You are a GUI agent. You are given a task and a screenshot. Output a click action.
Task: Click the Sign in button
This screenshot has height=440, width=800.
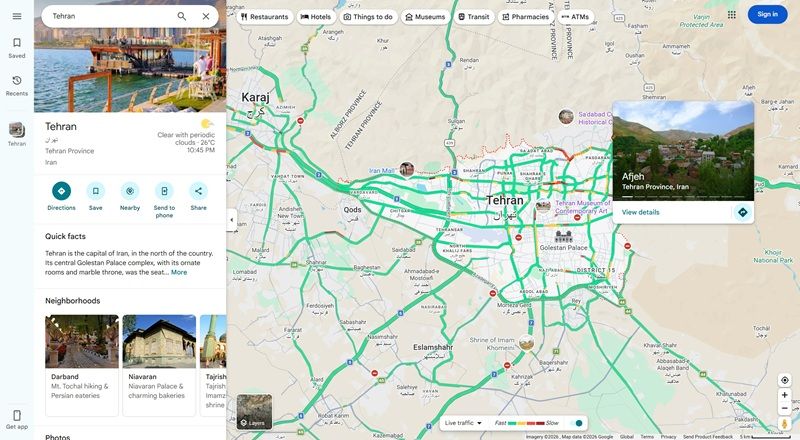[767, 14]
